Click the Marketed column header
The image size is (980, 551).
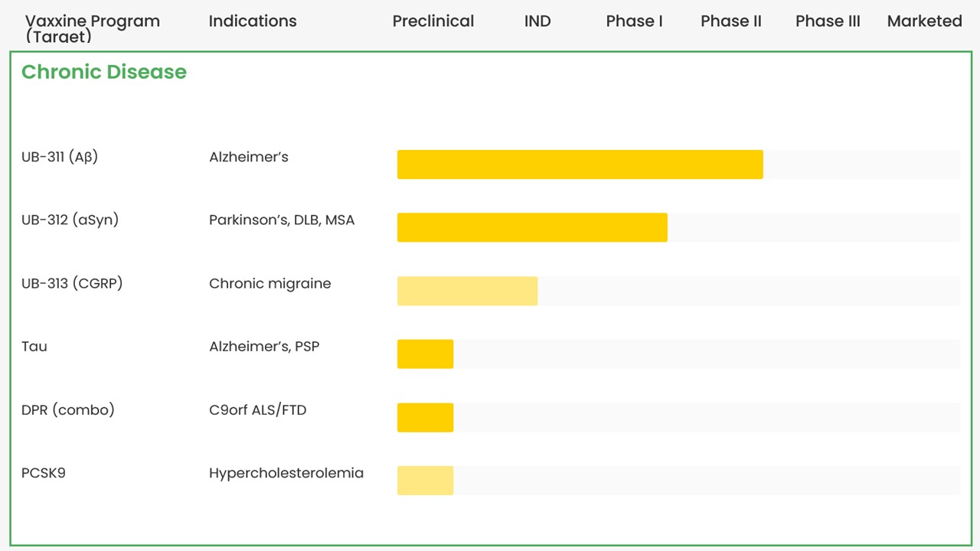tap(924, 21)
